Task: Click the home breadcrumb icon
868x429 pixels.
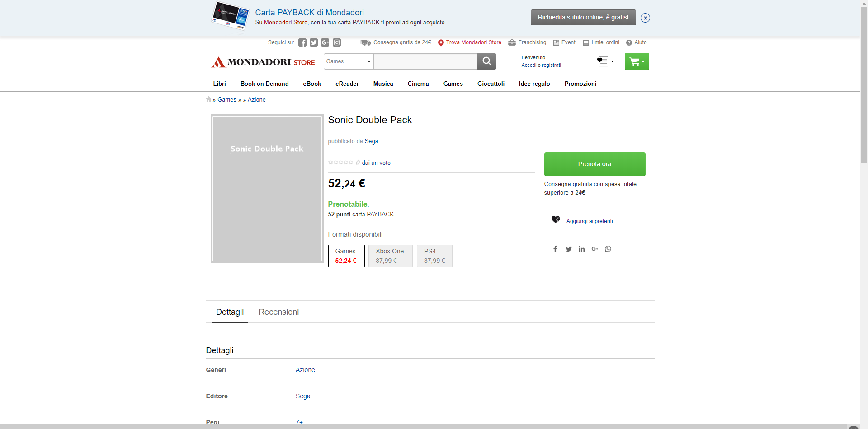Action: (208, 99)
